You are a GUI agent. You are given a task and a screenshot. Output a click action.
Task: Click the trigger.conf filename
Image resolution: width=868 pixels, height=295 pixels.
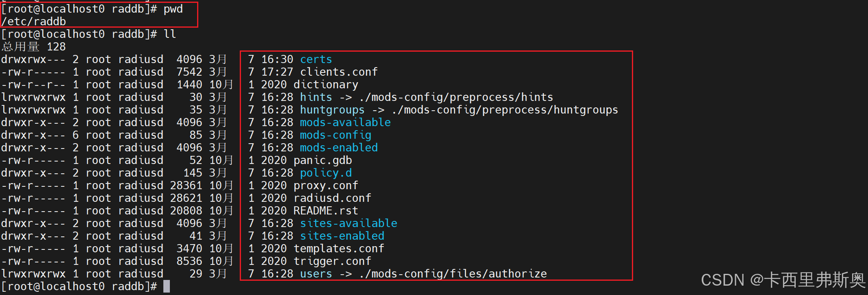[x=332, y=261]
